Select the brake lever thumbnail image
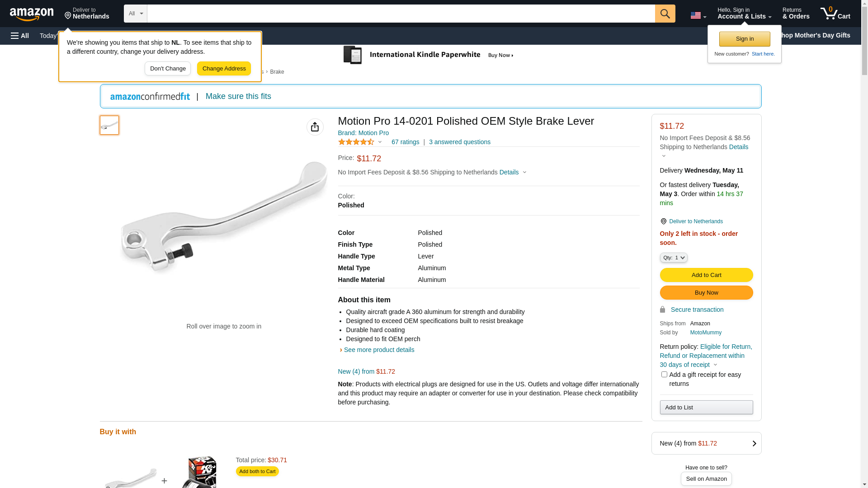The height and width of the screenshot is (488, 868). (x=109, y=125)
